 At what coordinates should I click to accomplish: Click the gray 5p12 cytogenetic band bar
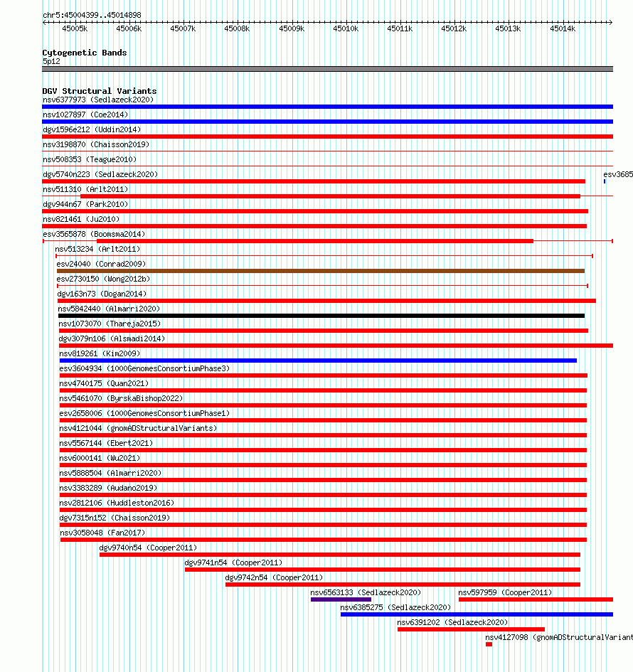point(327,69)
